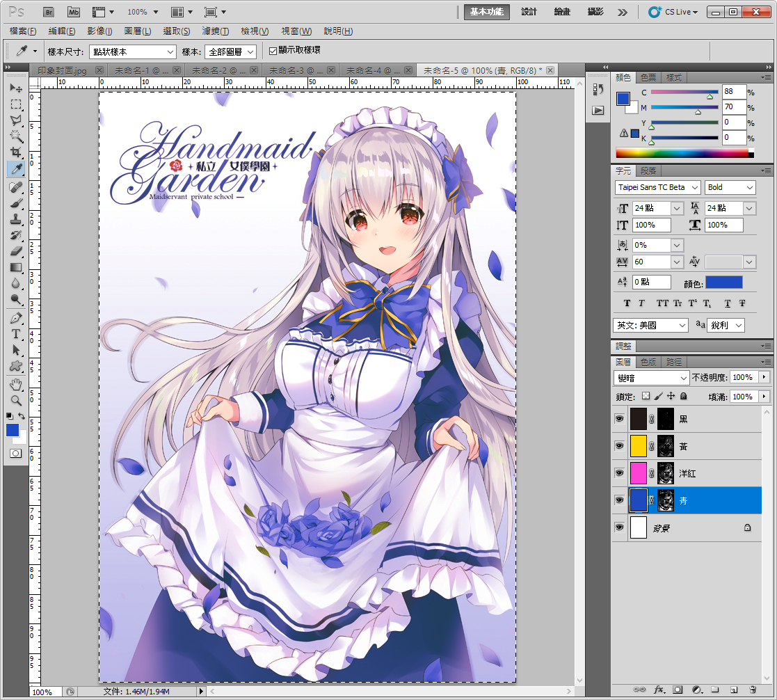Switch to the 繪畫 workspace

[562, 13]
